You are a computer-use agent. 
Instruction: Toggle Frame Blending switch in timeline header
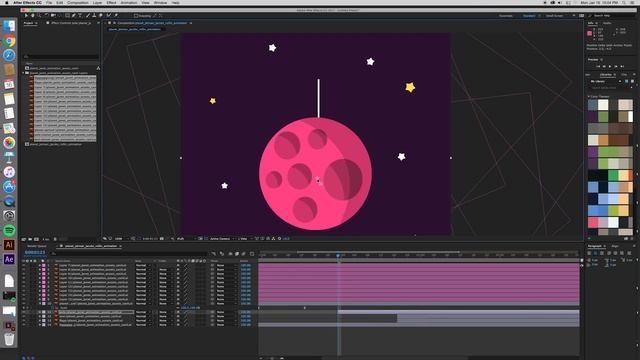point(237,253)
